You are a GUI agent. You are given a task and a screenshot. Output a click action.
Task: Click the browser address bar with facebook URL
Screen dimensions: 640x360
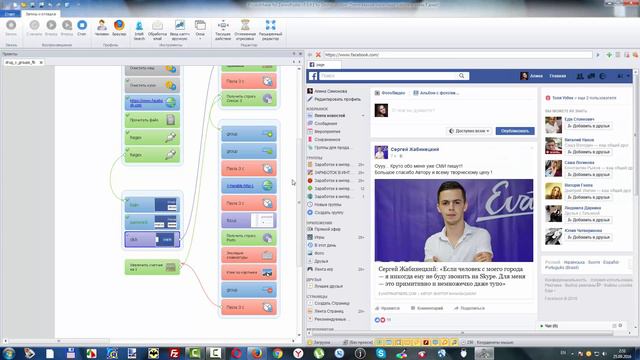coord(458,54)
